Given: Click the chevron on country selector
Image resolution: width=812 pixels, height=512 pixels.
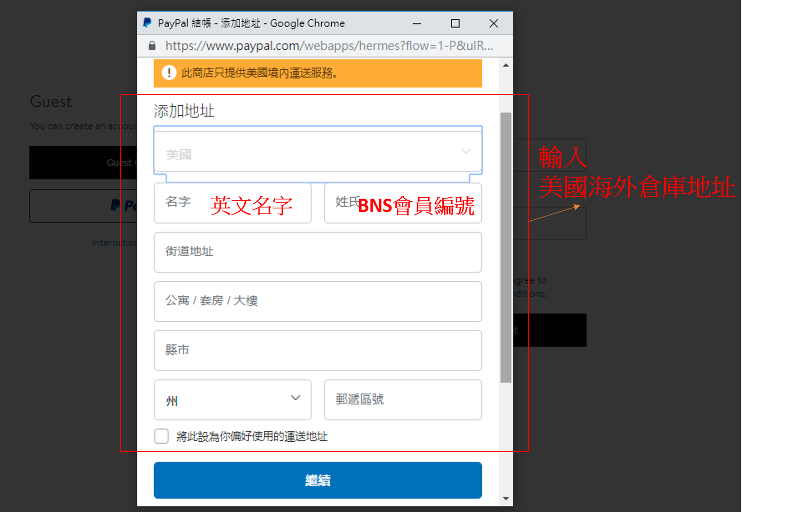Looking at the screenshot, I should tap(466, 151).
